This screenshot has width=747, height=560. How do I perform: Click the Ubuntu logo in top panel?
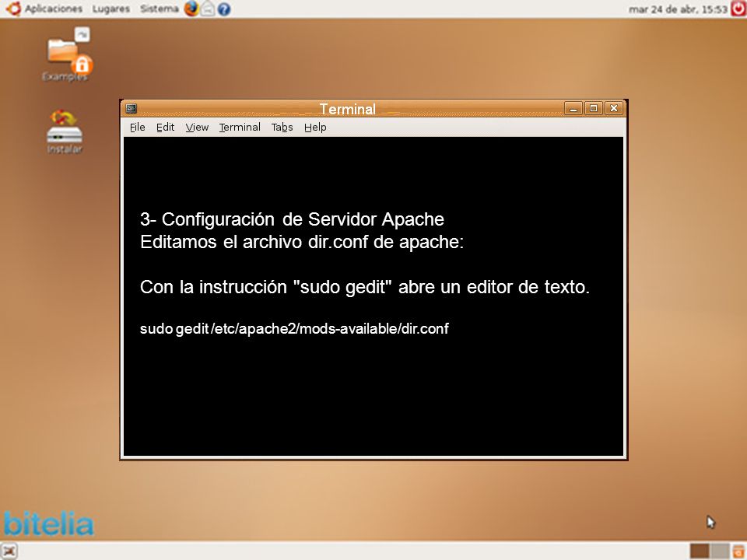(x=13, y=8)
